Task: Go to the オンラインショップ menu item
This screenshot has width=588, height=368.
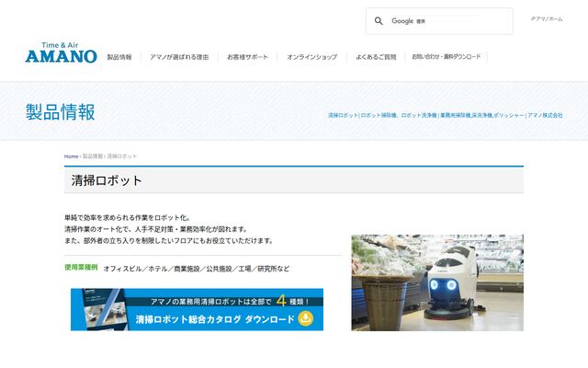Action: 312,57
